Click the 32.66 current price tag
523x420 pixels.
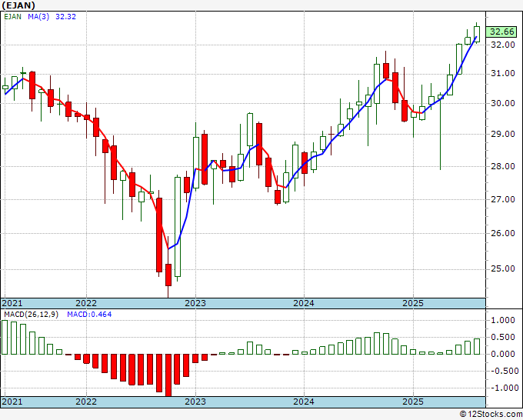[502, 32]
